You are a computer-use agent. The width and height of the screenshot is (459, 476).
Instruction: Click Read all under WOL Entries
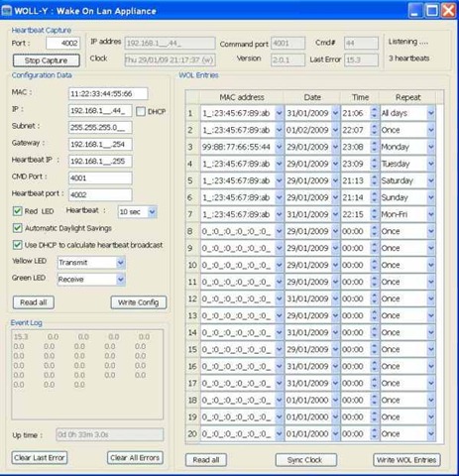(206, 460)
